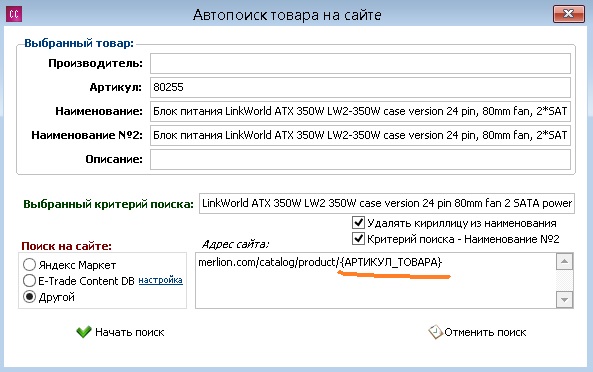Click the Выбранный товар: group label
Image resolution: width=593 pixels, height=372 pixels.
[79, 43]
